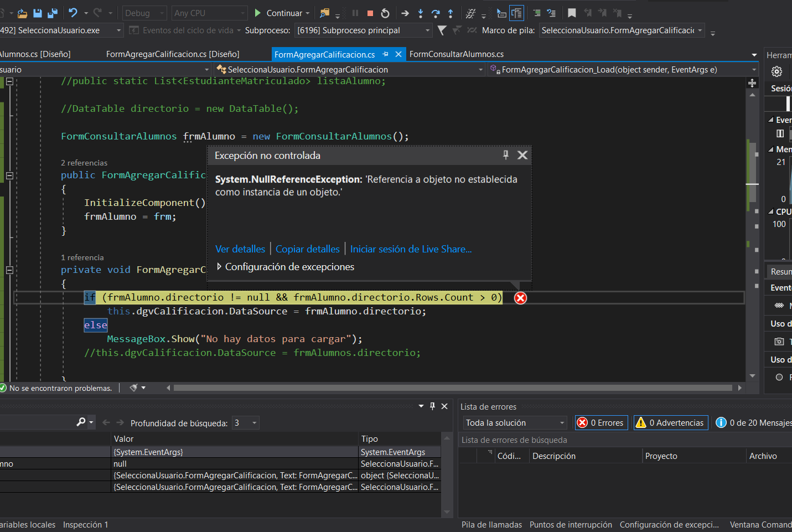Toggle 0 Errores filter
The width and height of the screenshot is (792, 532).
[602, 422]
